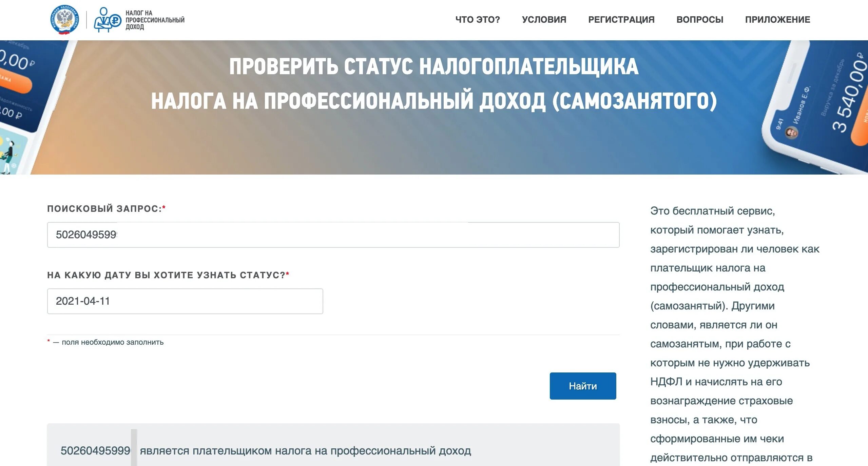The width and height of the screenshot is (868, 466).
Task: Click the avatar icon on the phone mockup
Action: [792, 132]
